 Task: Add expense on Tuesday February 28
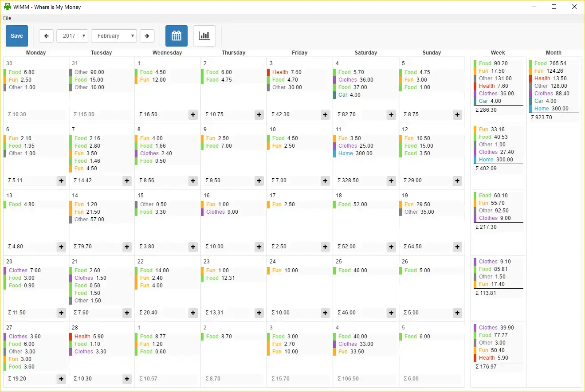tap(127, 379)
